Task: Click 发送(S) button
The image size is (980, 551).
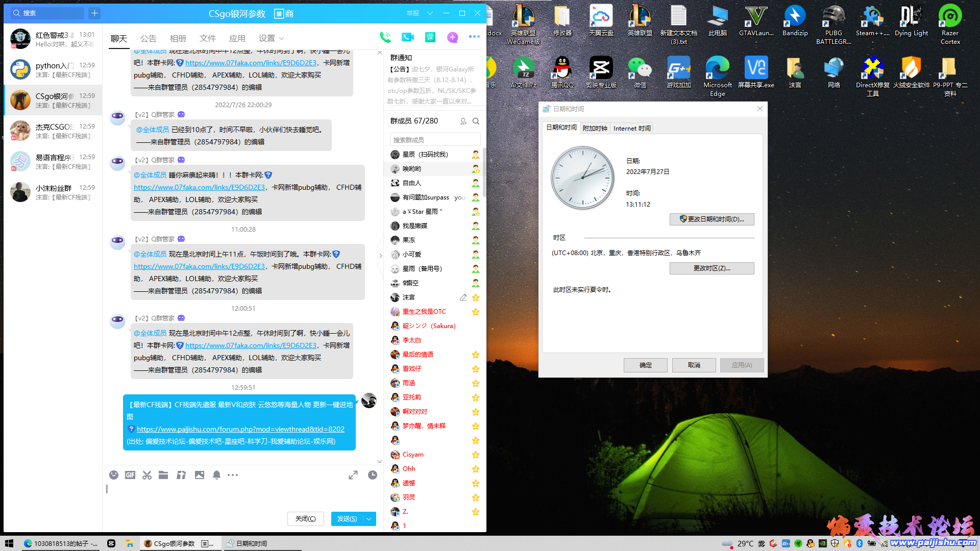Action: pos(347,519)
